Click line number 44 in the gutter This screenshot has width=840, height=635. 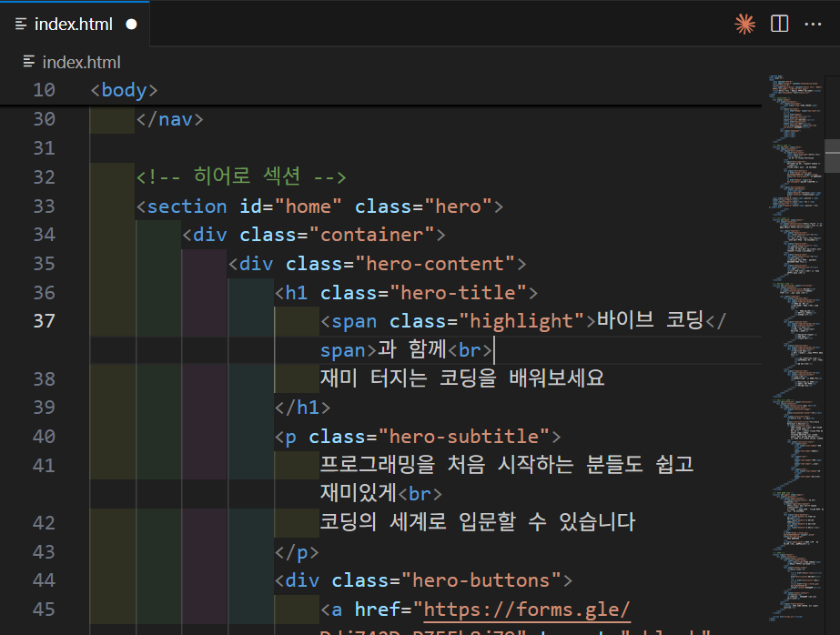44,580
